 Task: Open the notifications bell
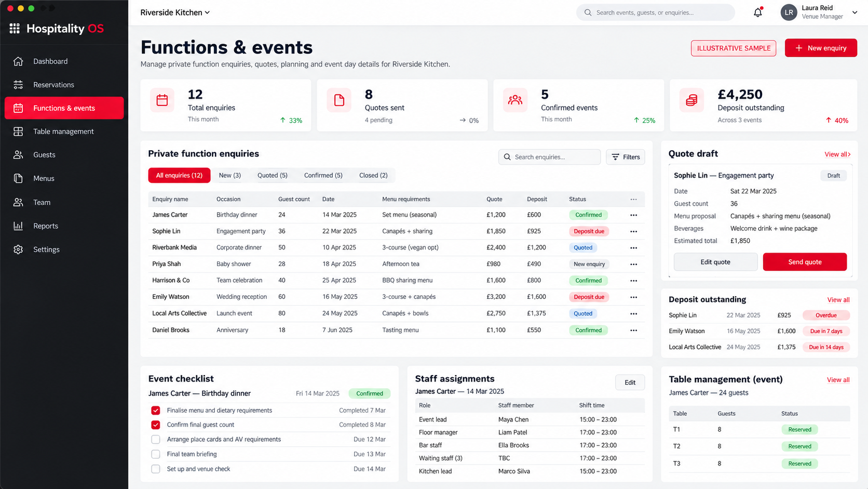[758, 12]
